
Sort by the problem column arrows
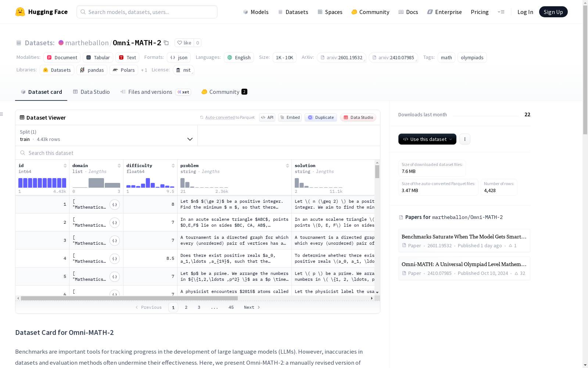[x=287, y=166]
